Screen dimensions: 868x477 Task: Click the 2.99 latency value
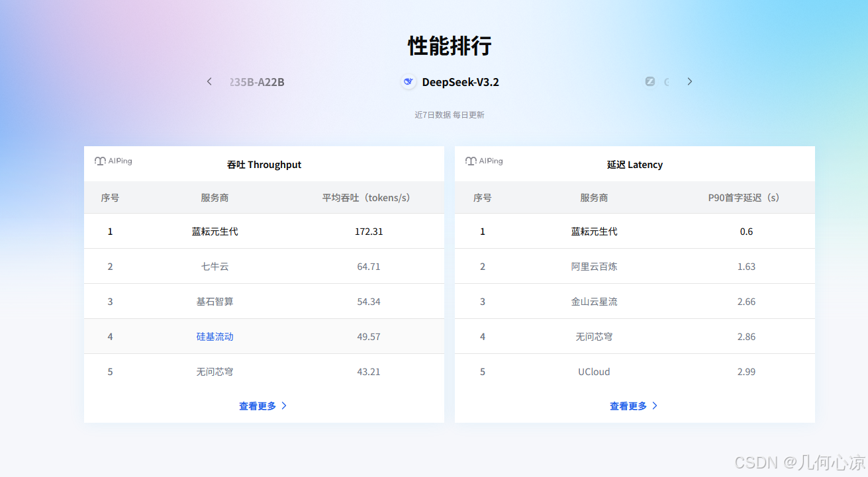pyautogui.click(x=747, y=372)
